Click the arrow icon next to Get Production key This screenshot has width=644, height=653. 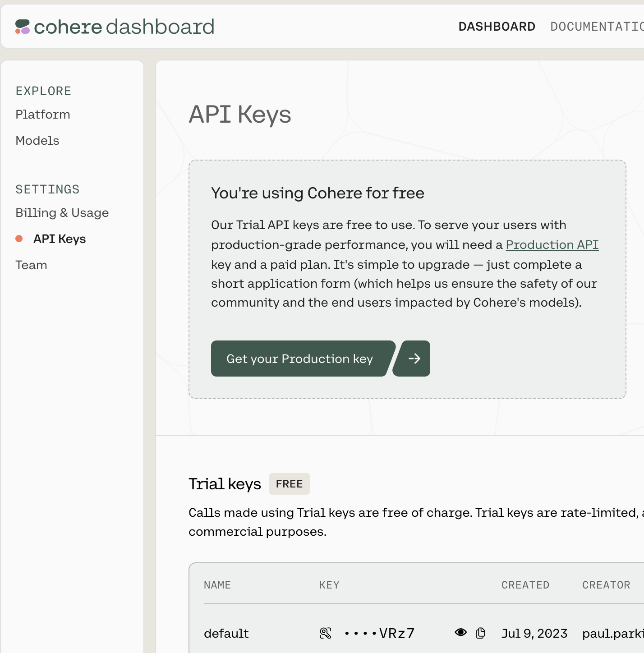coord(414,359)
